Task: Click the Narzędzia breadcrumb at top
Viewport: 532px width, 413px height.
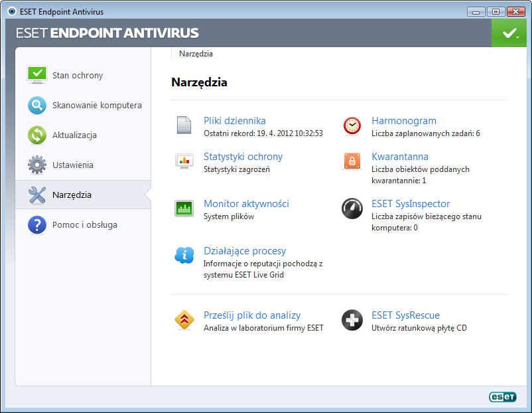Action: click(x=196, y=54)
